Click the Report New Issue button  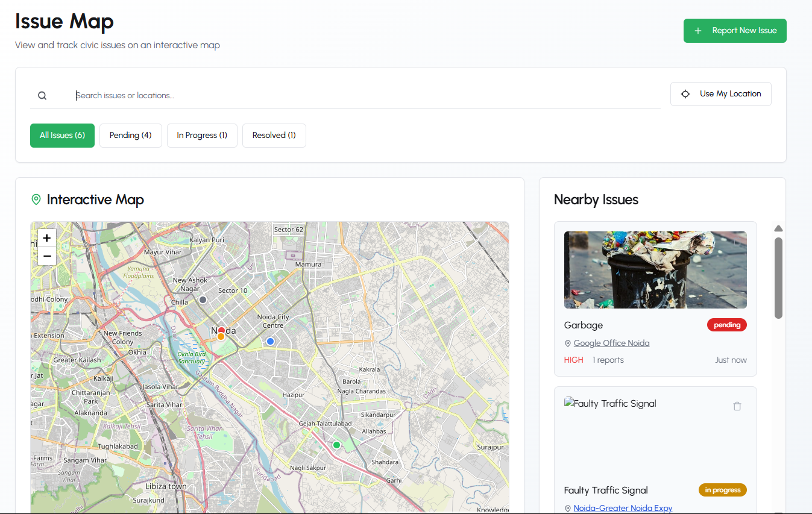pyautogui.click(x=735, y=31)
